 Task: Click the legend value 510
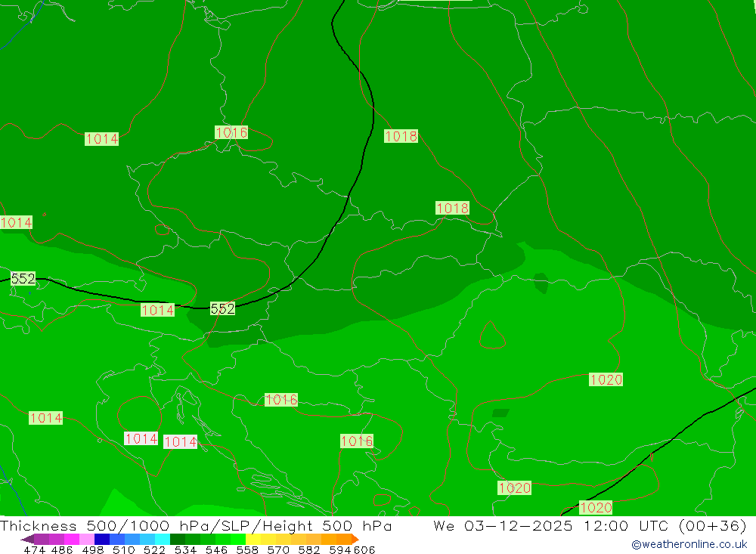pyautogui.click(x=123, y=549)
